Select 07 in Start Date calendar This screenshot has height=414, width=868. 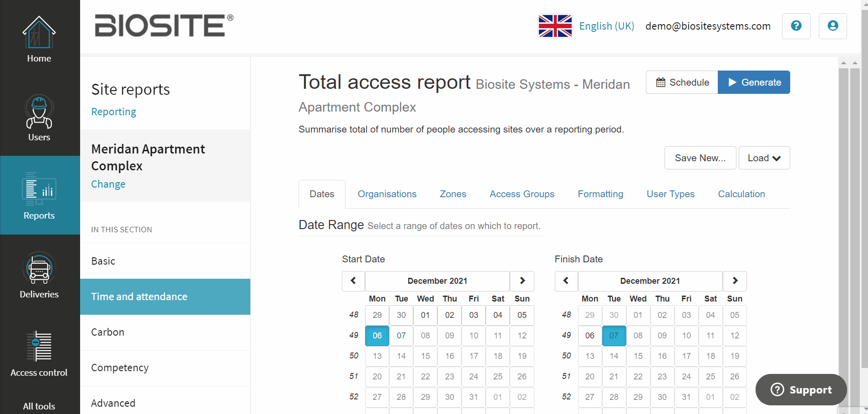point(401,336)
